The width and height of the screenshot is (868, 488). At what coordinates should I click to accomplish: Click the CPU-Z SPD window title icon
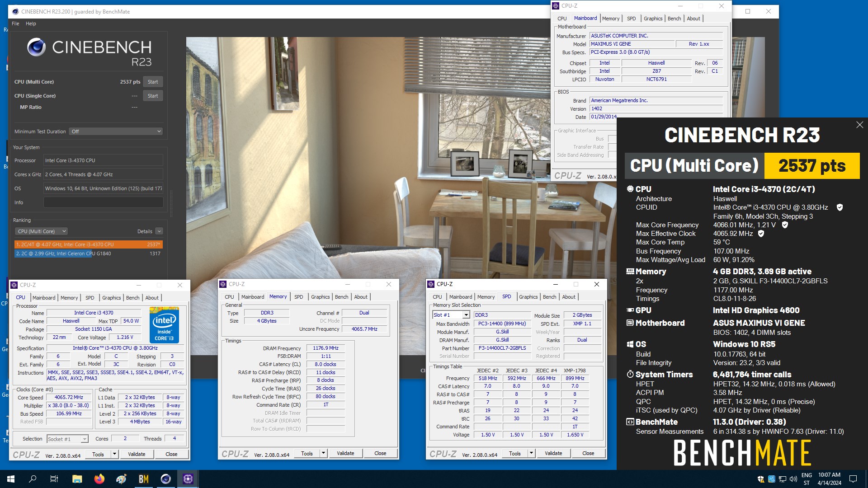click(431, 284)
